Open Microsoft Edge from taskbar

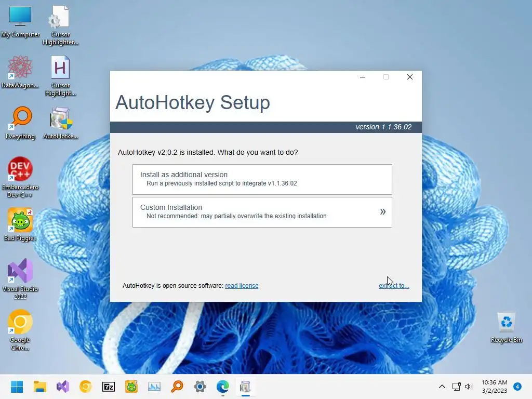click(x=223, y=387)
